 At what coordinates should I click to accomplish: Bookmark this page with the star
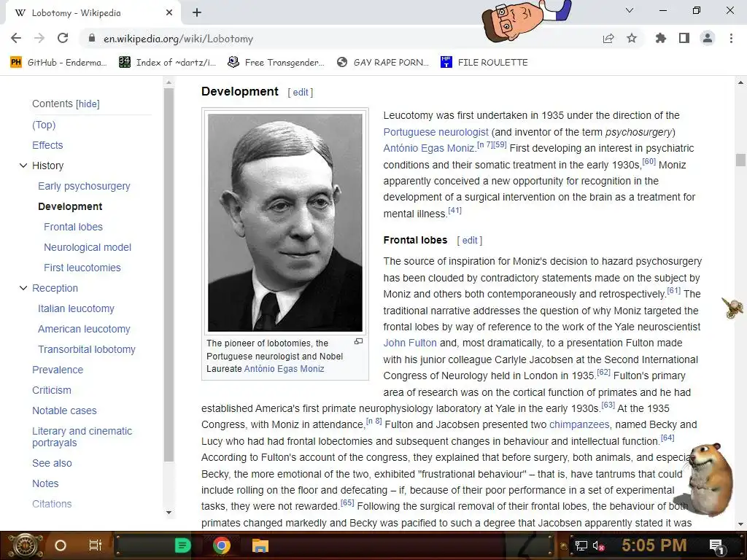pyautogui.click(x=632, y=38)
